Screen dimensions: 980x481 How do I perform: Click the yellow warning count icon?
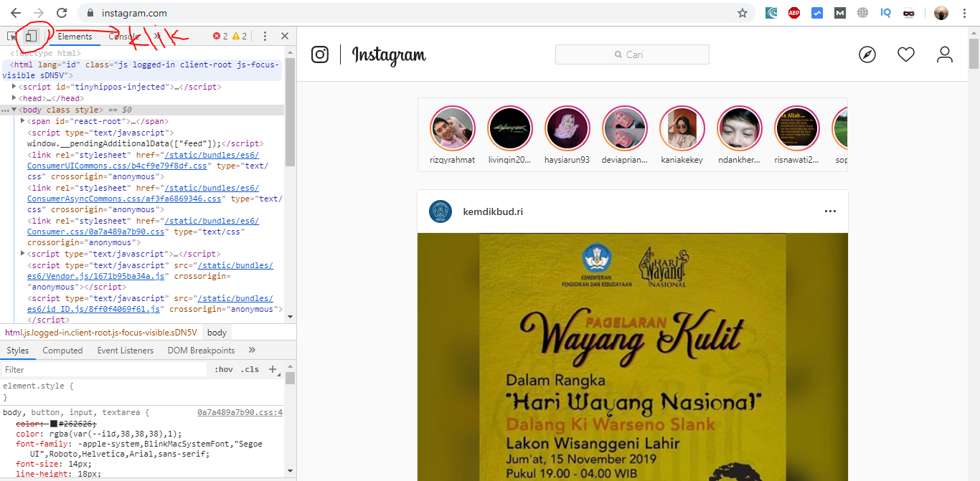coord(236,36)
